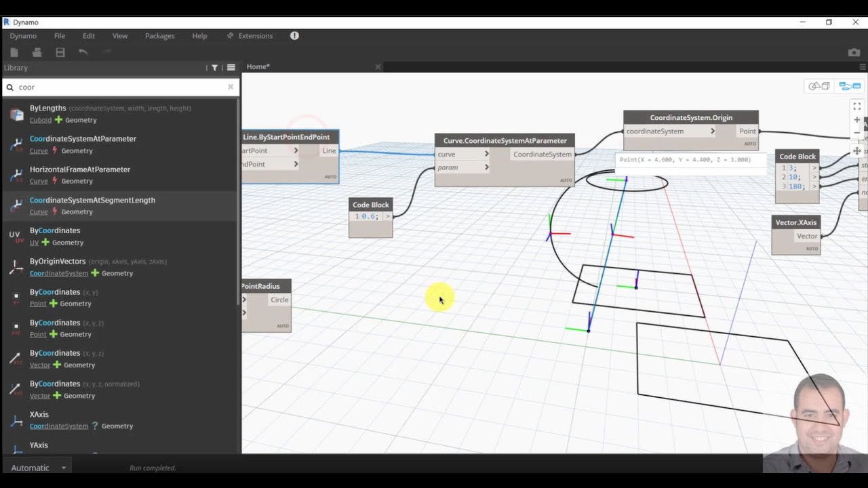Clear the library search with X
The image size is (868, 488).
tap(231, 87)
